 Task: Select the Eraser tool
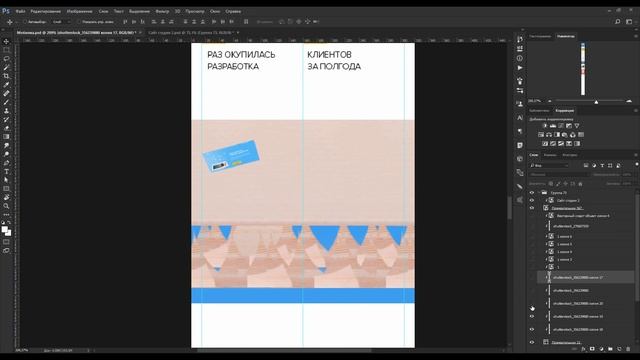coord(6,128)
